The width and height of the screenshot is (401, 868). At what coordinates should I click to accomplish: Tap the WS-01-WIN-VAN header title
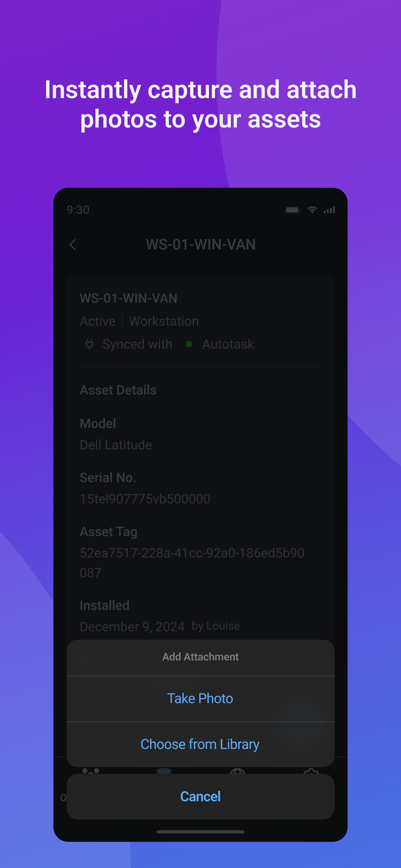click(200, 245)
